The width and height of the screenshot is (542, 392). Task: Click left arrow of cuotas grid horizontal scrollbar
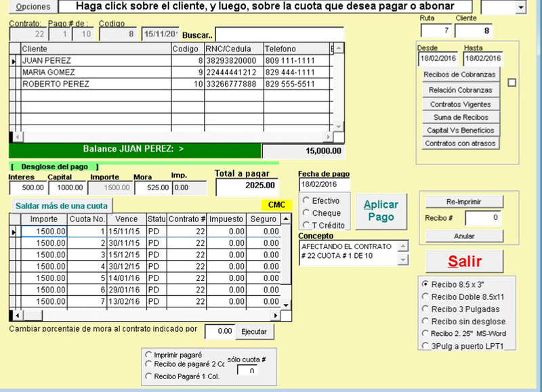point(18,315)
